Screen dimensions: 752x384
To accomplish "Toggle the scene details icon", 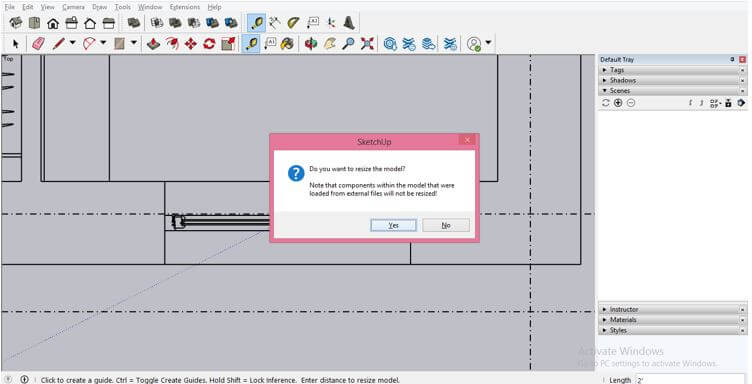I will (x=741, y=103).
